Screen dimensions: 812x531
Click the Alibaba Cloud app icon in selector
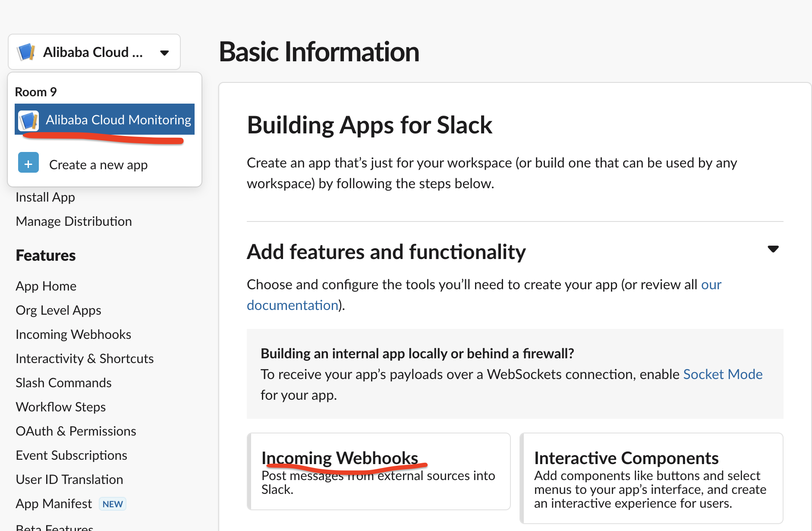click(x=26, y=52)
